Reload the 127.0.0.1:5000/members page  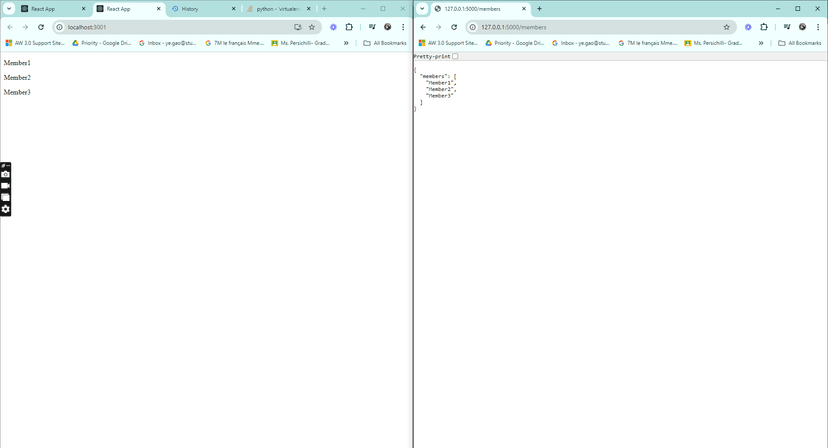[454, 27]
